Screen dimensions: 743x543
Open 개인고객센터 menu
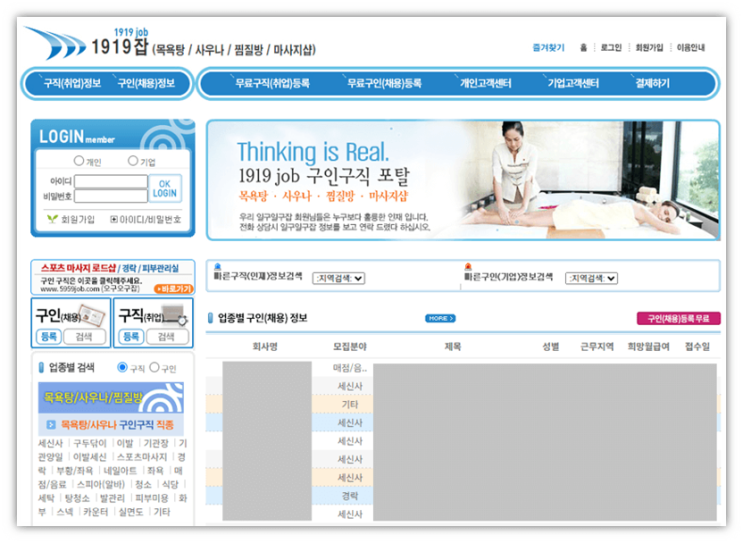486,83
